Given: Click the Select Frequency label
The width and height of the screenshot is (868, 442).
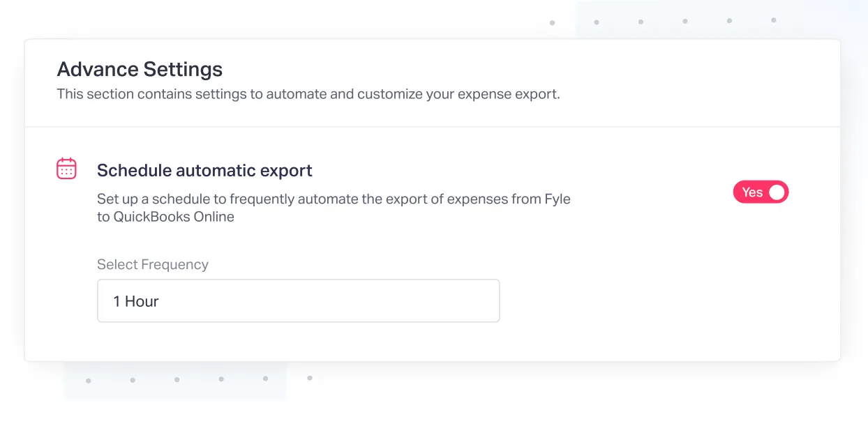Looking at the screenshot, I should (x=153, y=264).
